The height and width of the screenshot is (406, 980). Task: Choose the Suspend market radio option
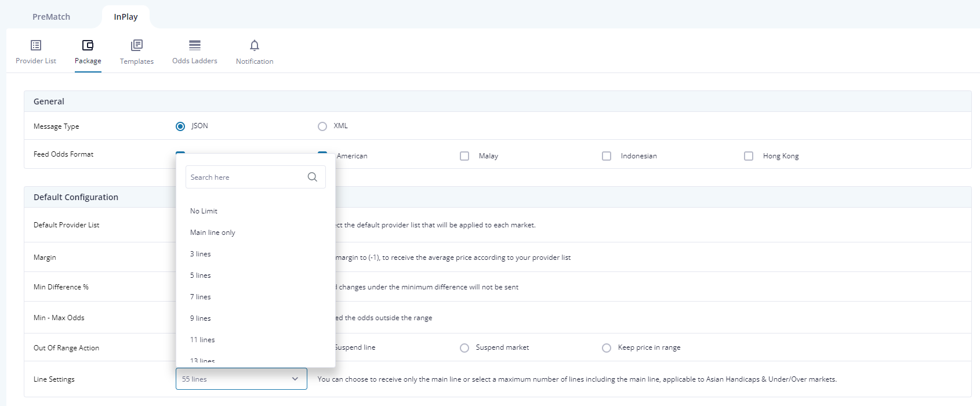464,348
